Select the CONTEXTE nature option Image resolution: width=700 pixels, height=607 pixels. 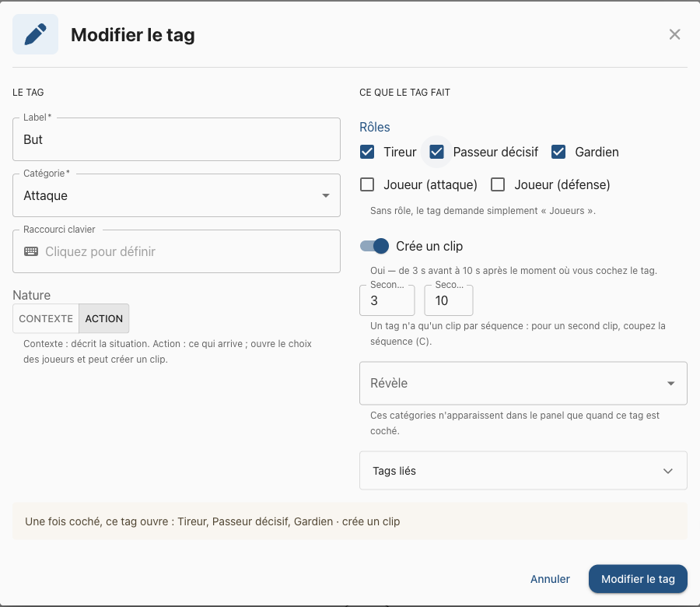click(x=46, y=318)
